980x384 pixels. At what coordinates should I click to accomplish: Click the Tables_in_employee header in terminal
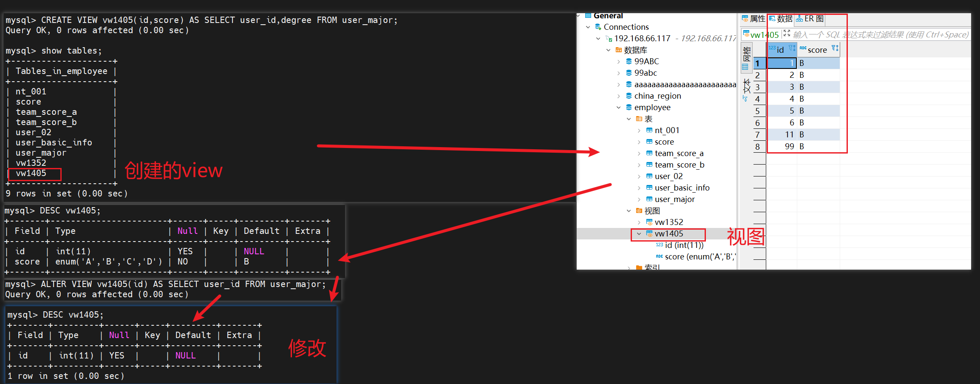(x=62, y=71)
